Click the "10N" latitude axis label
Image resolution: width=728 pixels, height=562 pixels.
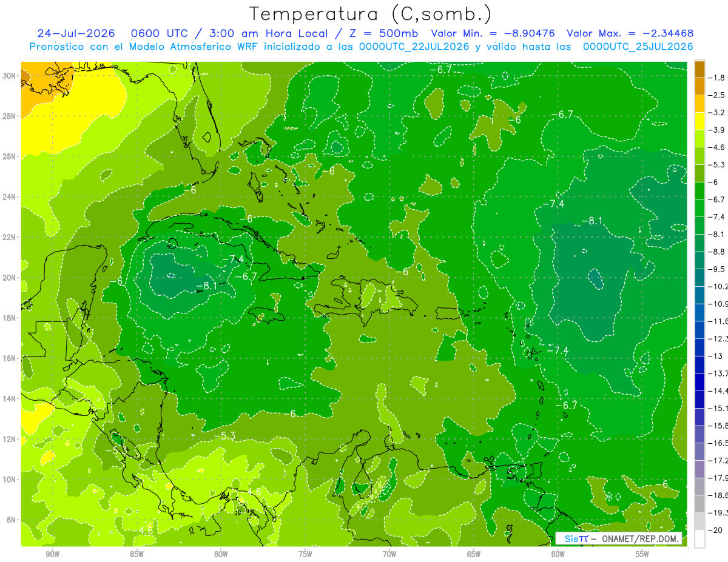(x=8, y=480)
